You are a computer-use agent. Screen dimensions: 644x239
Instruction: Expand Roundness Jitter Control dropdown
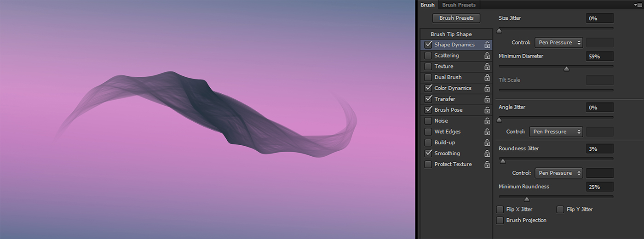tap(558, 173)
